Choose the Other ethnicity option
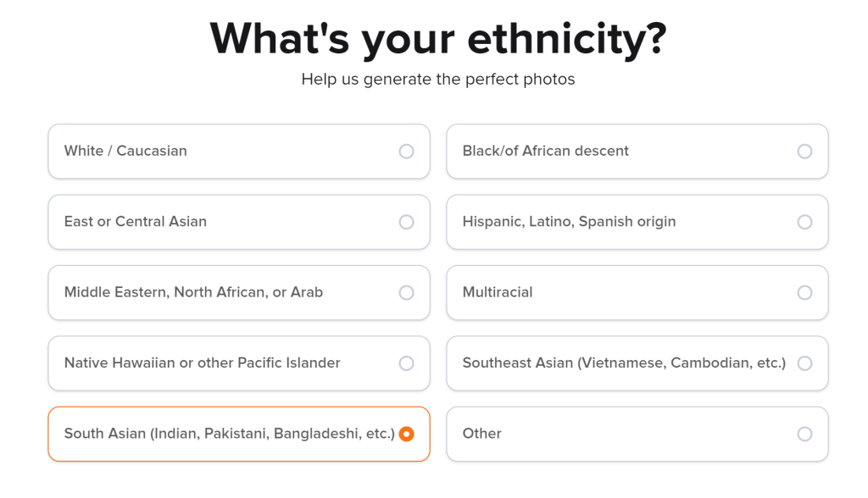This screenshot has width=868, height=498. (x=637, y=434)
